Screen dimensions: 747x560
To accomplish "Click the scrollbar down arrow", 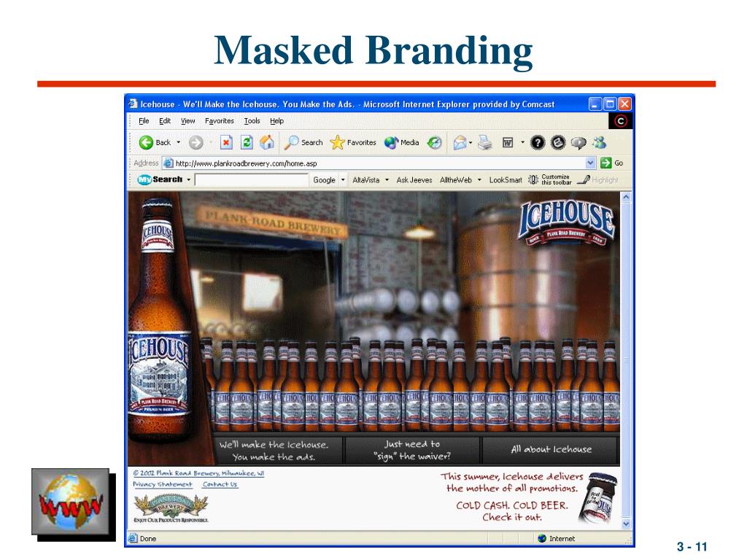I will point(627,524).
